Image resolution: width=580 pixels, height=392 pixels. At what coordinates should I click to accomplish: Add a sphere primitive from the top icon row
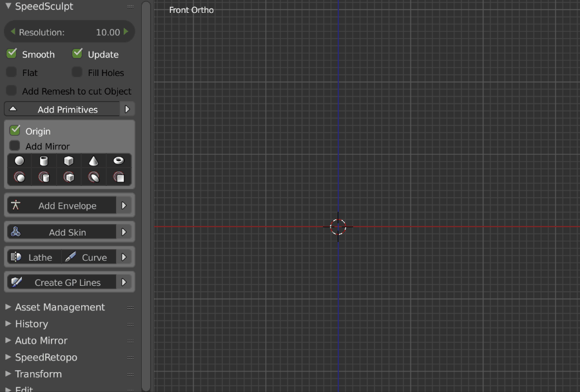click(x=19, y=161)
